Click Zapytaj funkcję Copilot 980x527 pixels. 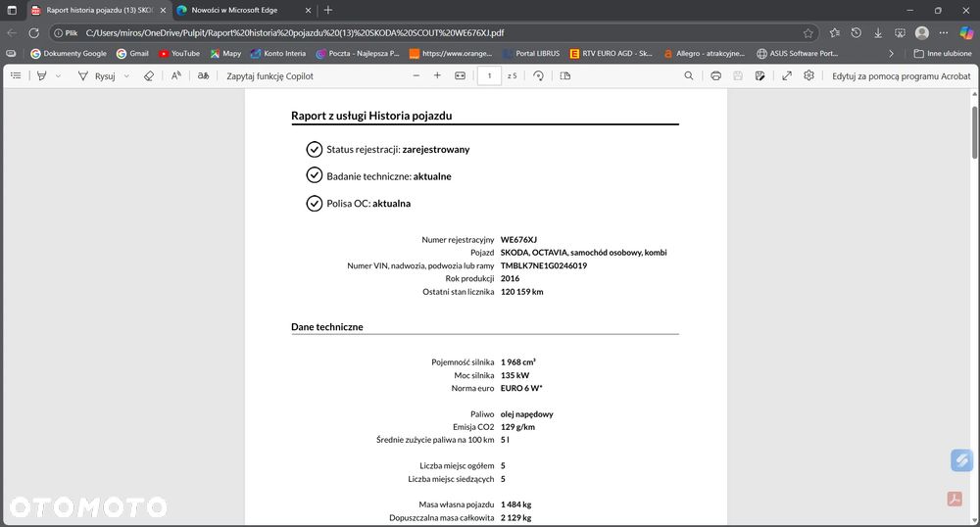[x=270, y=76]
